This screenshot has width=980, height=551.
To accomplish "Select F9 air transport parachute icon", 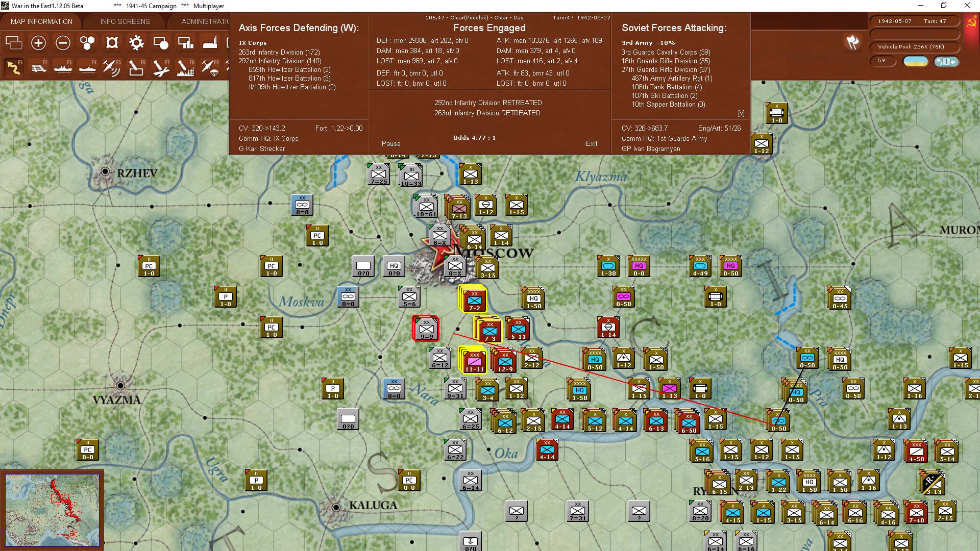I will 210,67.
